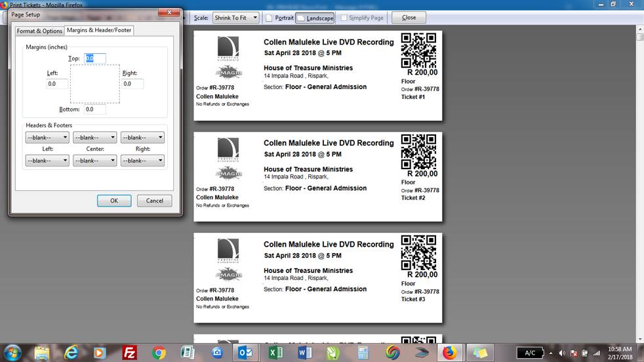Open top-left header blank dropdown
Screen dimensions: 644x362
click(x=47, y=137)
